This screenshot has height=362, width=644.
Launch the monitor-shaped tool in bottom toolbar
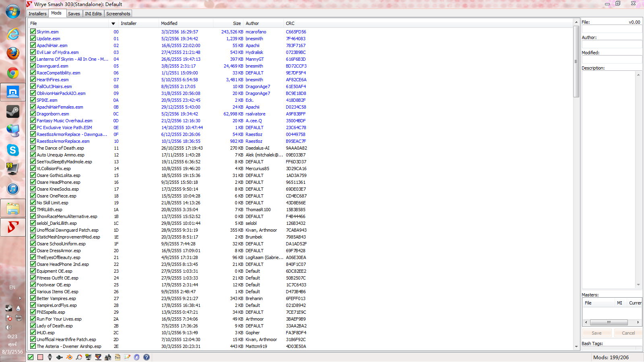point(89,357)
